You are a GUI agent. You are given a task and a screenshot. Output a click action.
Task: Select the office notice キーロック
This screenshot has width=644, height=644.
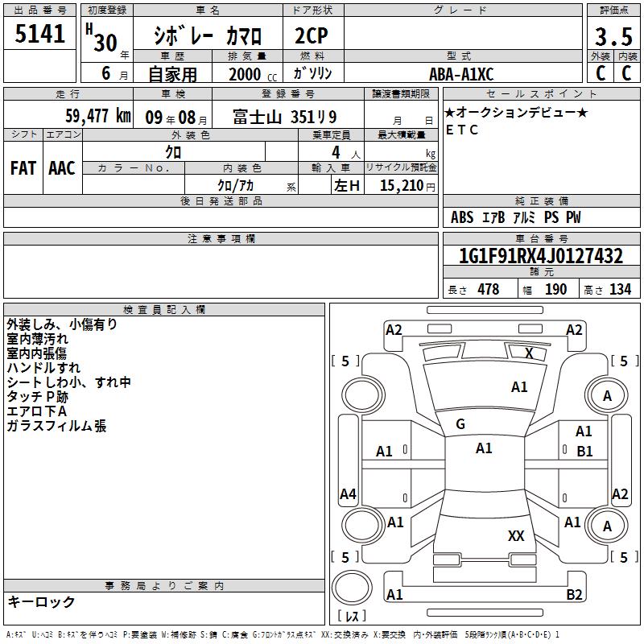tap(41, 601)
